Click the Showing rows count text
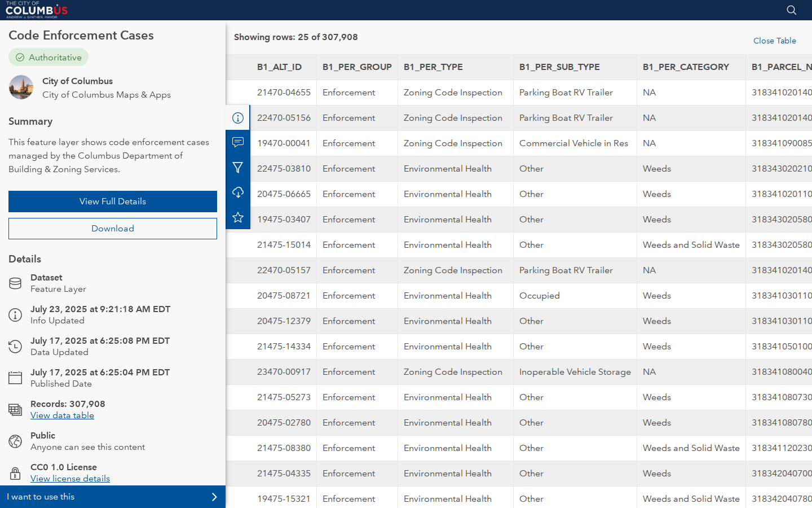This screenshot has width=812, height=508. (296, 37)
